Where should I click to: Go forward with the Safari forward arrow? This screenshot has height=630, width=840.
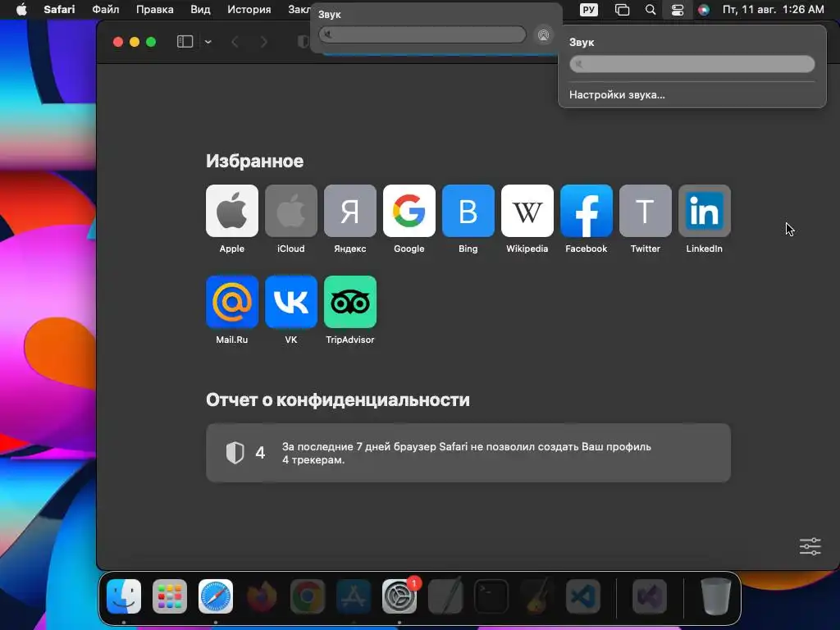click(263, 42)
